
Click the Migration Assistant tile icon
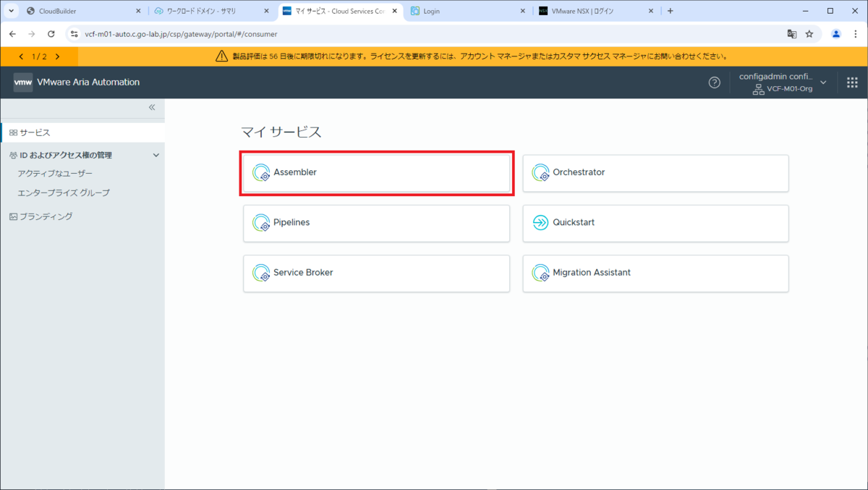(540, 273)
